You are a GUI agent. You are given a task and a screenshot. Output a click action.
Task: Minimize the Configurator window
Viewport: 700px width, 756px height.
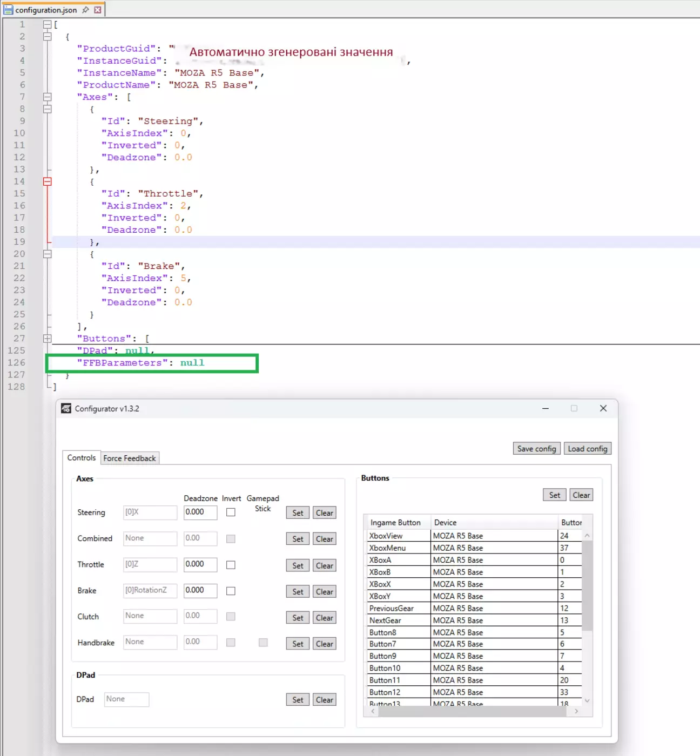click(546, 408)
